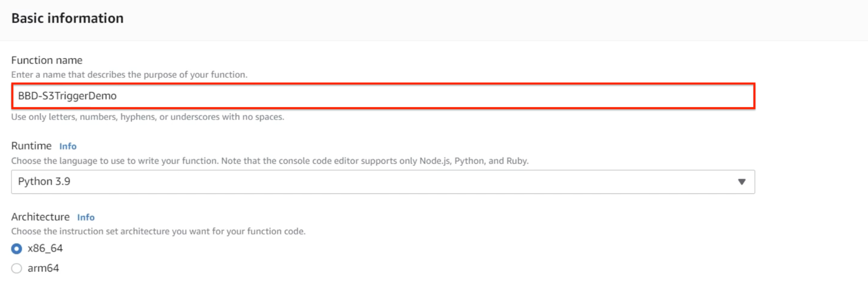The image size is (868, 285).
Task: Click the Architecture field label
Action: point(41,217)
